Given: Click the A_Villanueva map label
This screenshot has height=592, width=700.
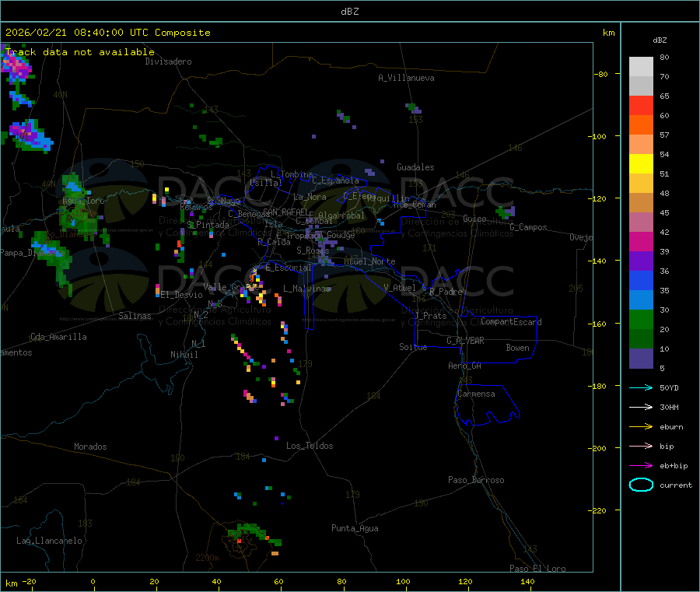Looking at the screenshot, I should pyautogui.click(x=406, y=78).
